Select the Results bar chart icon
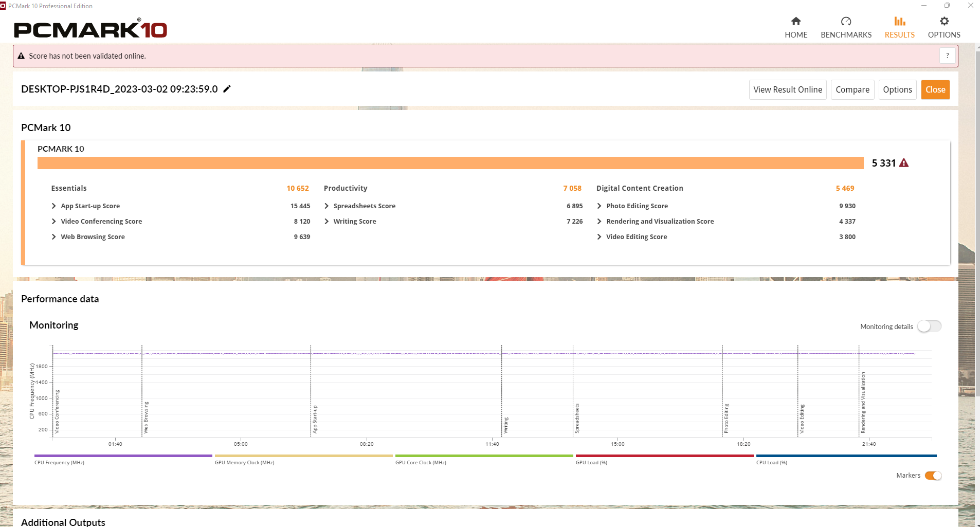The width and height of the screenshot is (980, 527). (x=899, y=22)
